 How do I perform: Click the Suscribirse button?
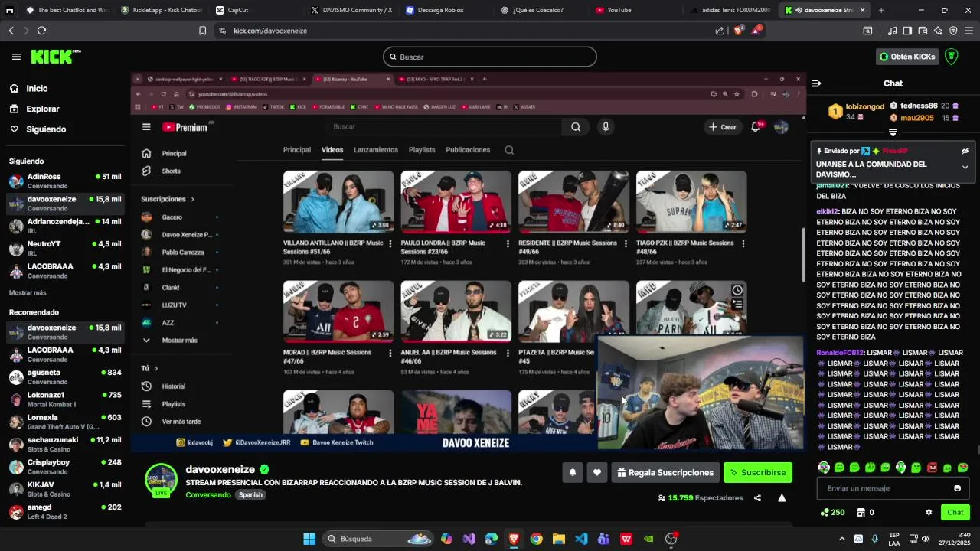pyautogui.click(x=757, y=473)
